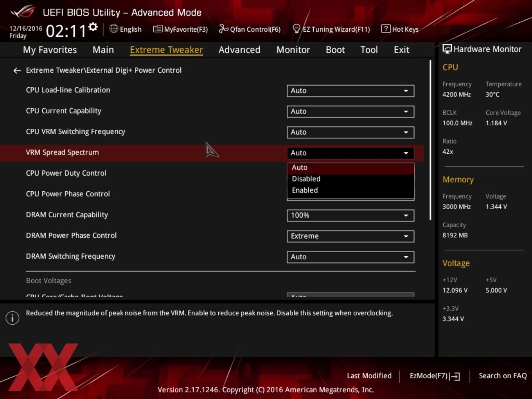This screenshot has height=399, width=532.
Task: Click the Hardware Monitor display icon
Action: click(447, 49)
